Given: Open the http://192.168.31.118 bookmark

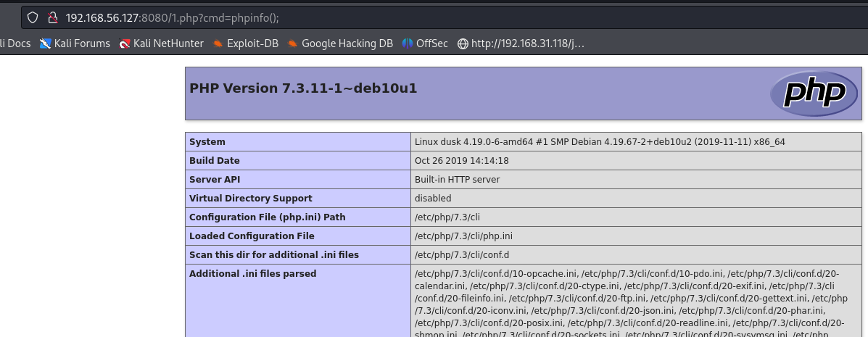Looking at the screenshot, I should (x=521, y=43).
